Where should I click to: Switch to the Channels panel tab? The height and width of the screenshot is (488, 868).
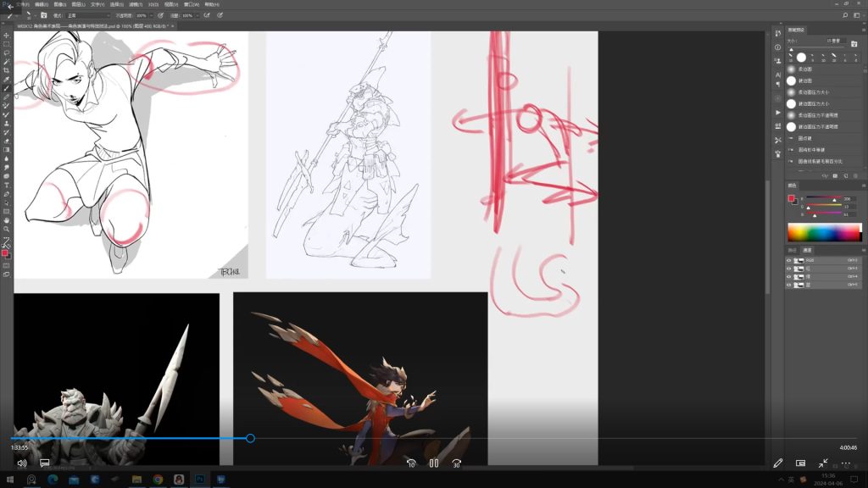[807, 250]
